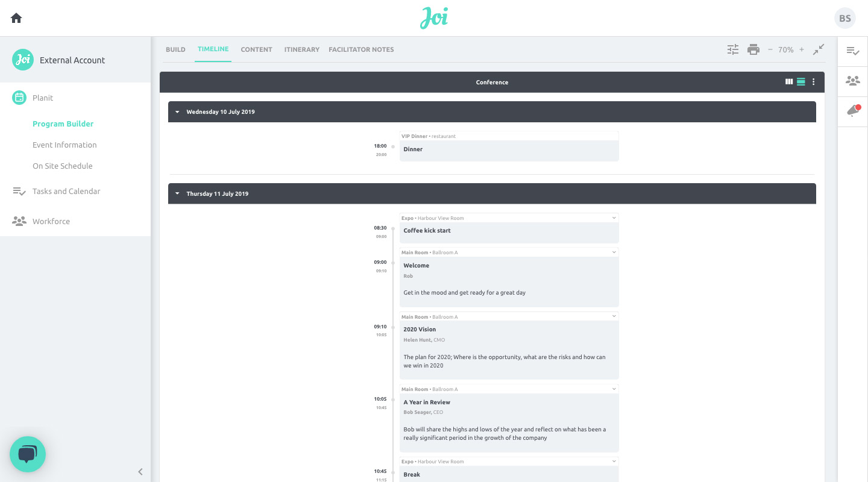868x482 pixels.
Task: Select the Coffee kick start card
Action: [x=509, y=233]
